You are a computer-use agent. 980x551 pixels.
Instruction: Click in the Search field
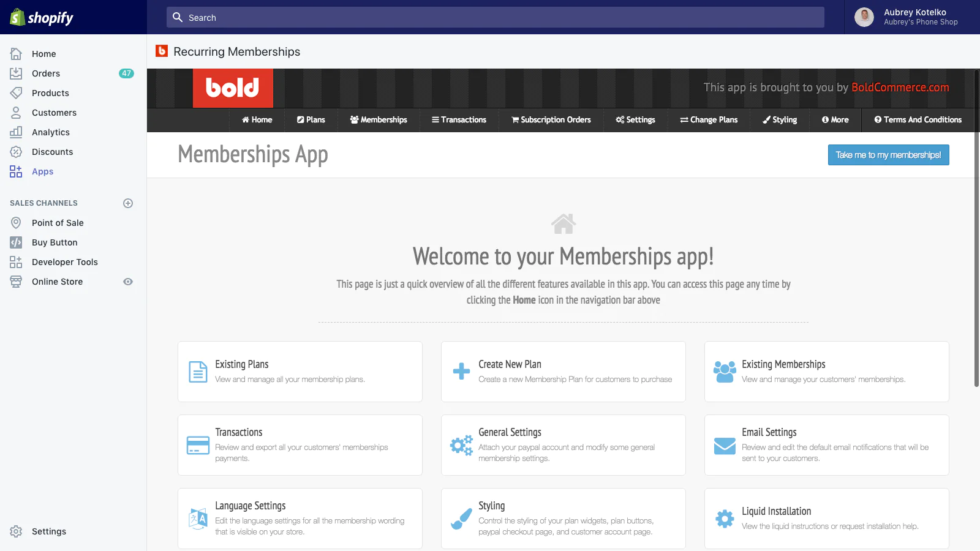point(495,18)
